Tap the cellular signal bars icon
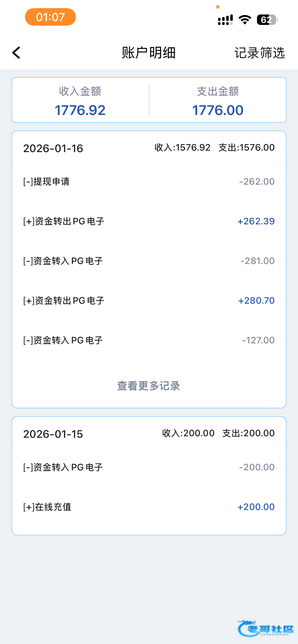 225,20
